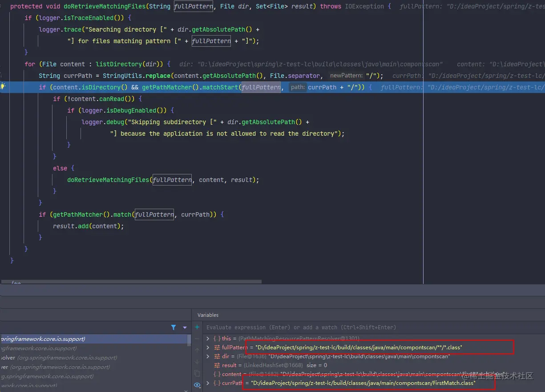The width and height of the screenshot is (545, 392).
Task: Toggle the show watches eye icon
Action: click(x=197, y=385)
